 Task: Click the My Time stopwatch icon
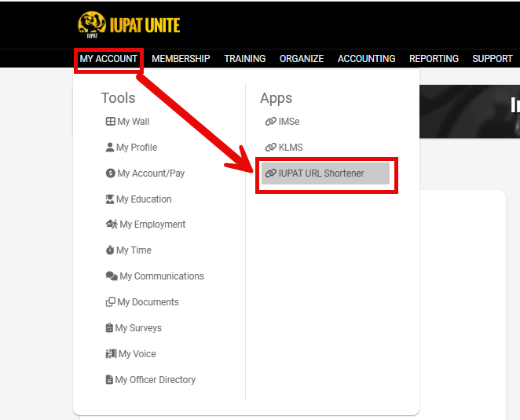[110, 250]
